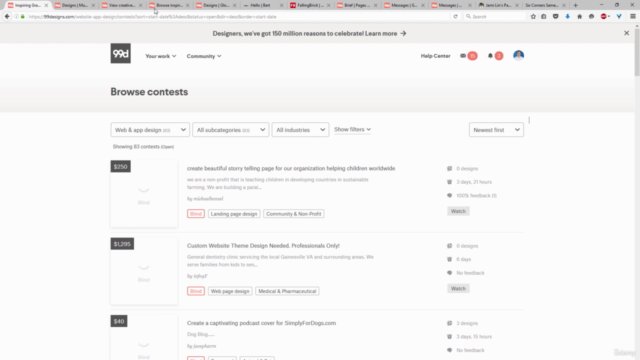Close the Hello | Bert tab

click(x=281, y=5)
